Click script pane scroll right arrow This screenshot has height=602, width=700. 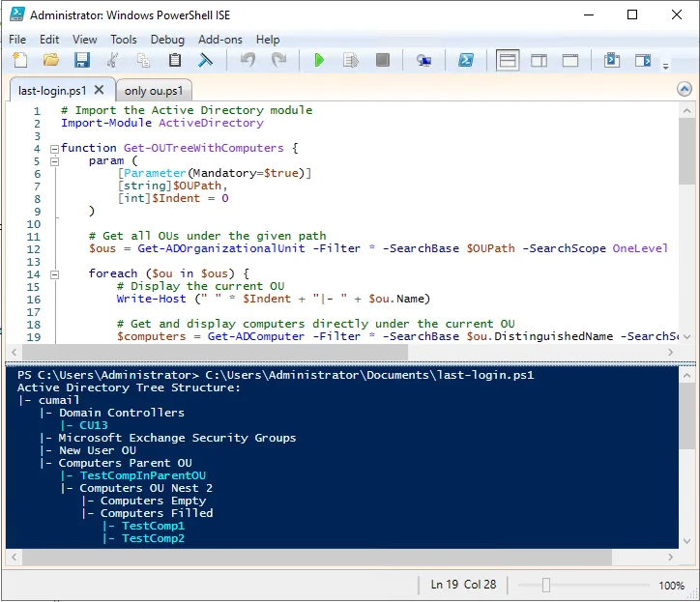click(670, 352)
